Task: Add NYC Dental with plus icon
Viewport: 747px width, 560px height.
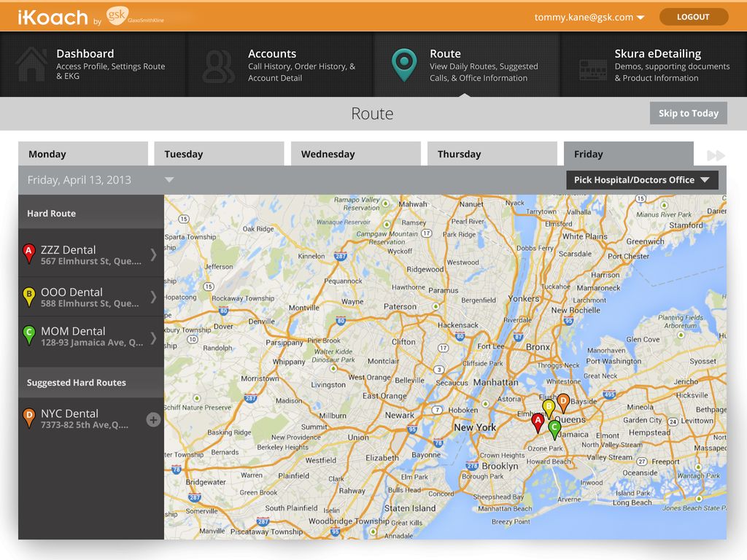Action: point(153,419)
